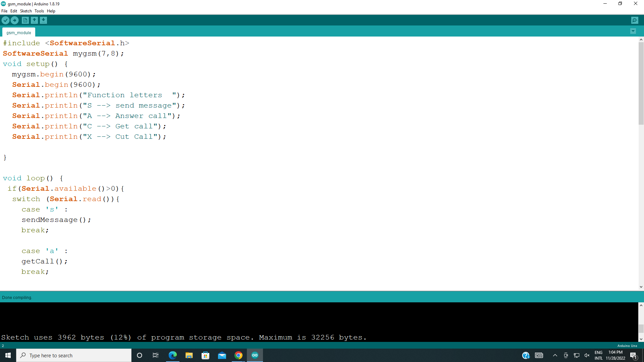Image resolution: width=644 pixels, height=362 pixels.
Task: Open the network status tray icon
Action: (x=576, y=355)
